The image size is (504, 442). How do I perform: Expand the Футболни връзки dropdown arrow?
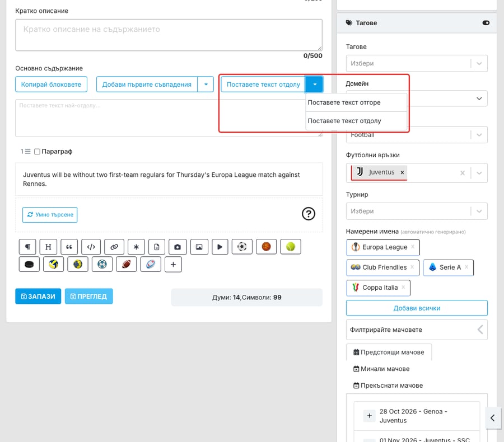coord(479,173)
